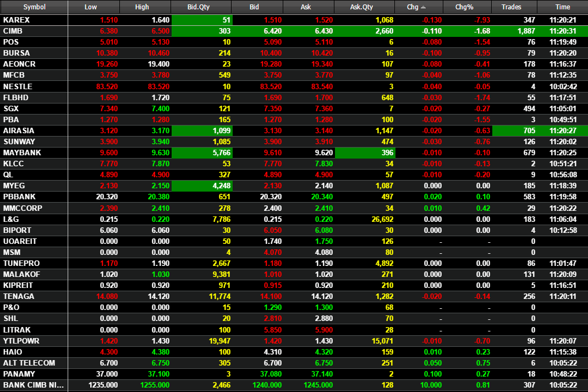Click MYEG bid quantity 4,248
This screenshot has height=392, width=588.
222,186
